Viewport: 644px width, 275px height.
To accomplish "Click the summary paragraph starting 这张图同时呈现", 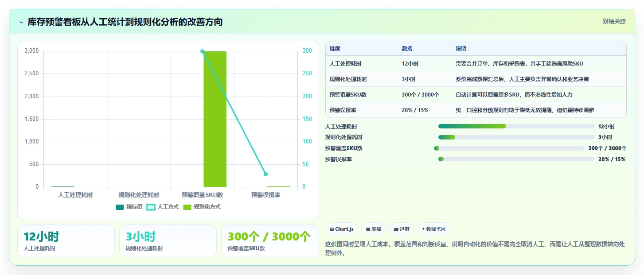I will point(475,248).
